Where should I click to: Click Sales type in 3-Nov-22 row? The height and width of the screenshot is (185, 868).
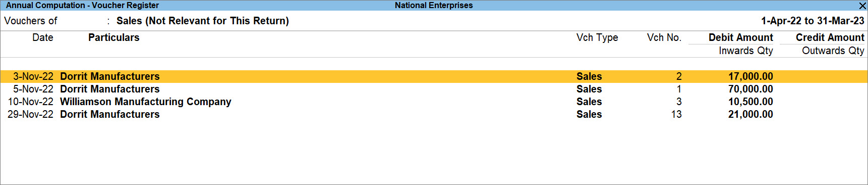589,76
